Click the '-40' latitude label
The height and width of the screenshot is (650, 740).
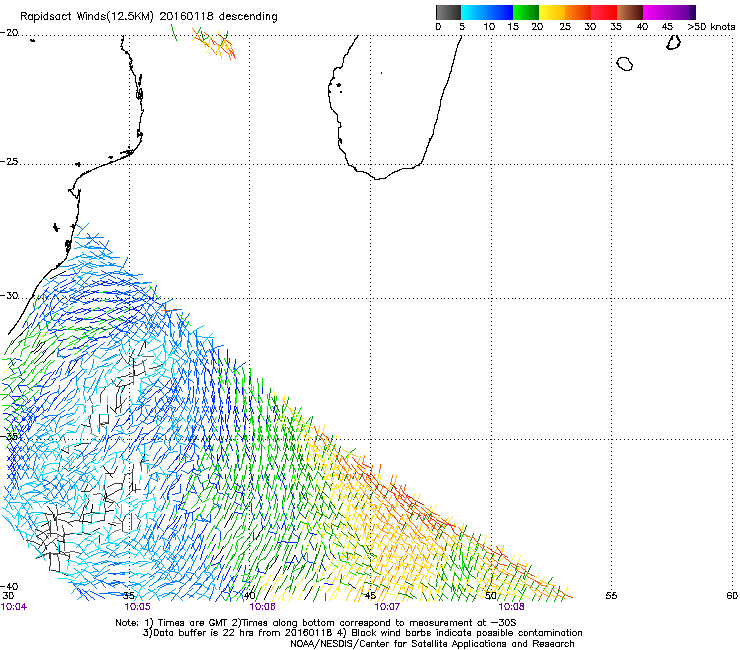pos(9,586)
